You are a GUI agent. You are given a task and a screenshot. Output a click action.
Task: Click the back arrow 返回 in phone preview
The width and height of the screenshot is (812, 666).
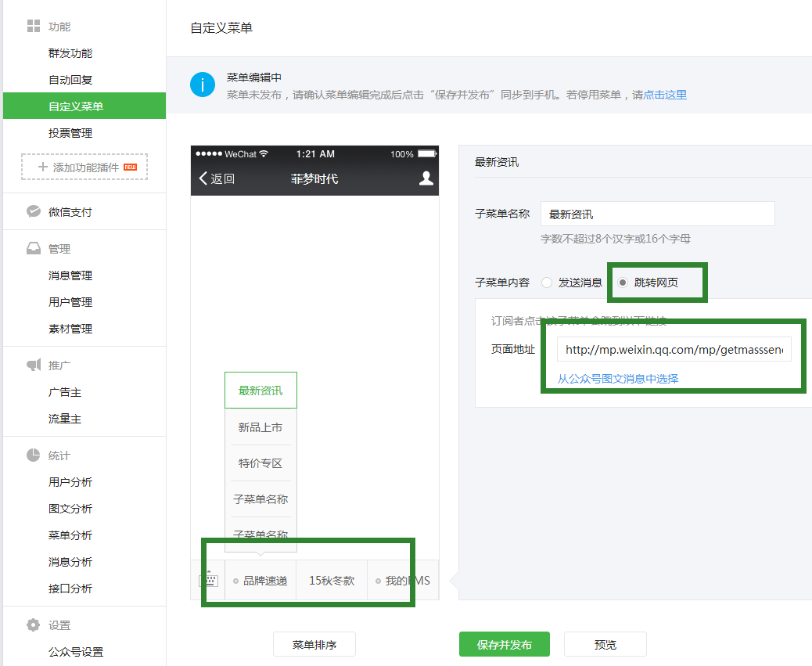[217, 178]
